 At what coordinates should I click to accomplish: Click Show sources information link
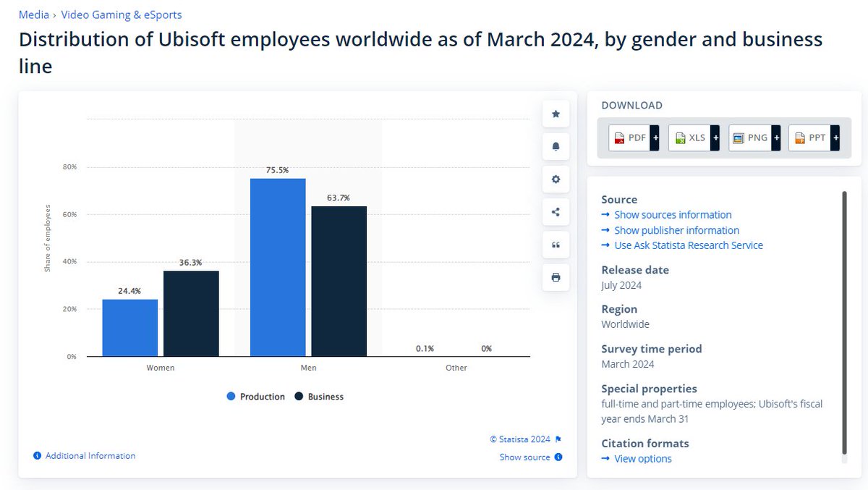tap(673, 215)
